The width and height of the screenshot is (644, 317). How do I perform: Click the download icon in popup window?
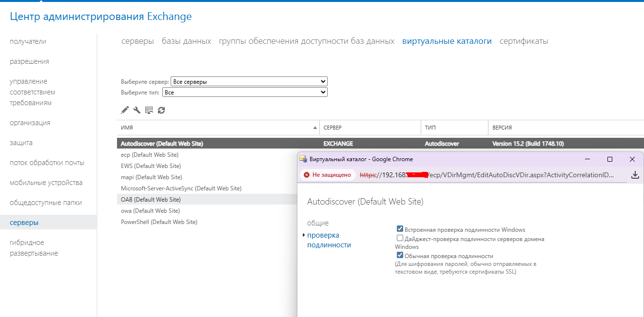click(x=635, y=175)
